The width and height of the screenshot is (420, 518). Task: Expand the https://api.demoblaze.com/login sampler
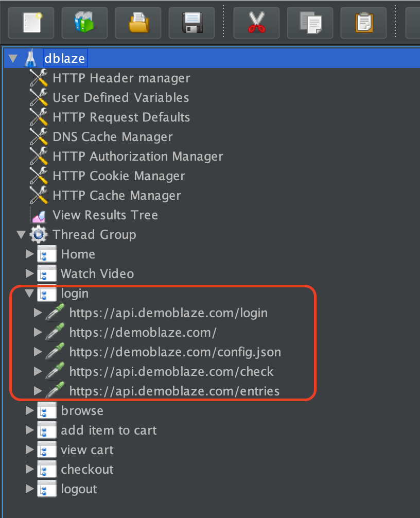[38, 313]
